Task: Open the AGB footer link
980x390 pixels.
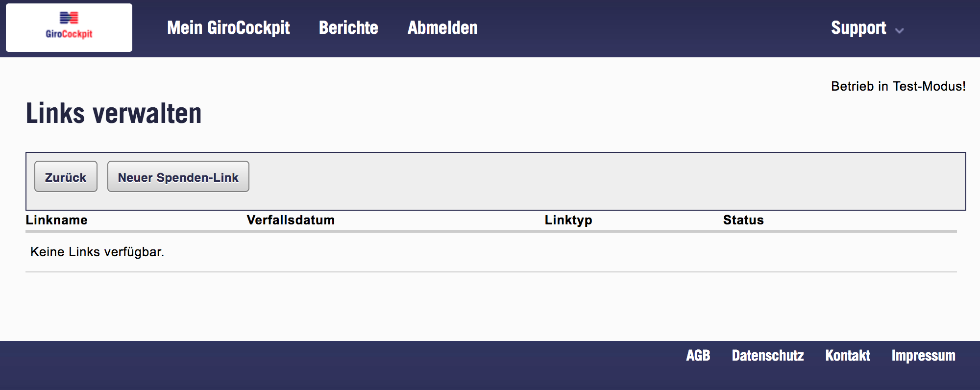Action: 698,355
